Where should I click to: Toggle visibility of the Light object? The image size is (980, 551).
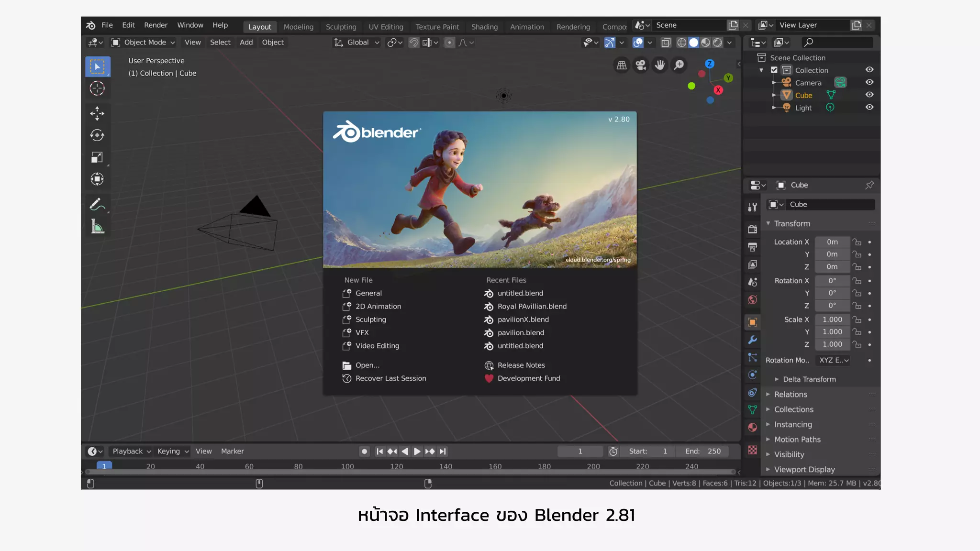click(x=869, y=108)
